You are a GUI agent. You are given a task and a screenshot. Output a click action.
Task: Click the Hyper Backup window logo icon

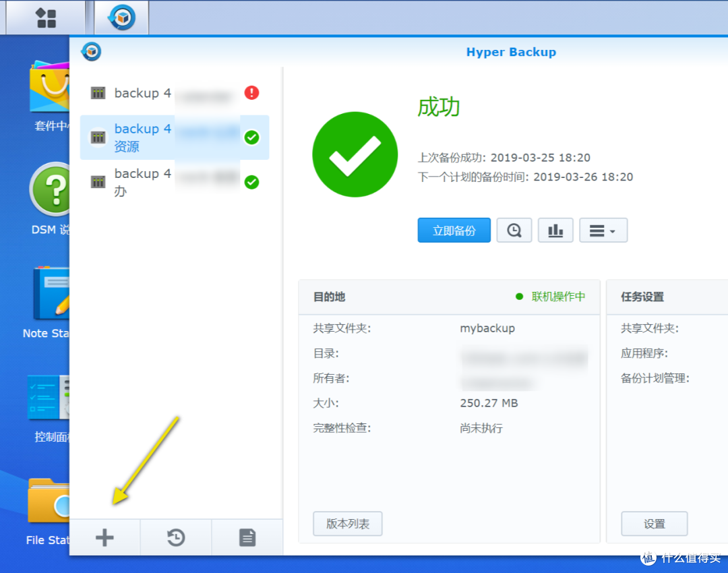tap(91, 51)
